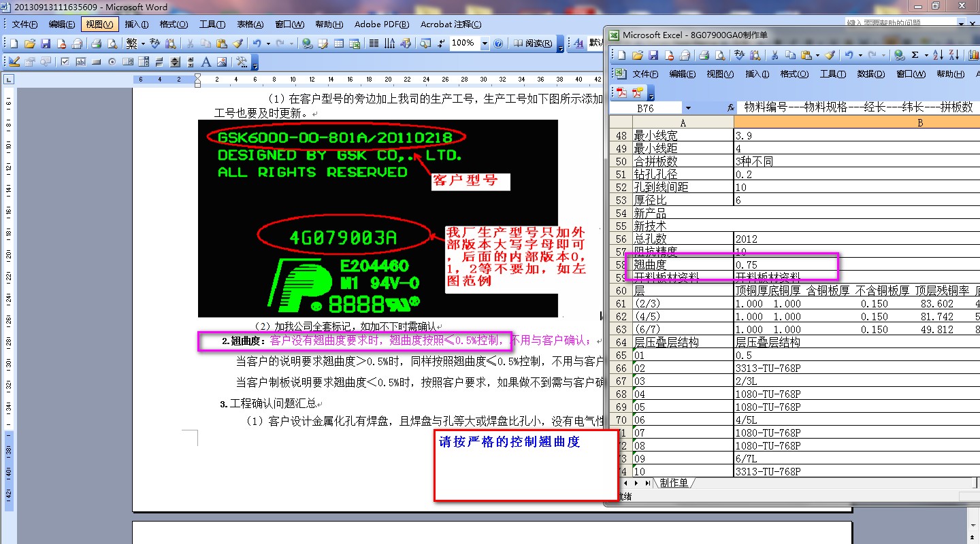Open More Controls tools icon in Word toolbox
The width and height of the screenshot is (980, 544).
(242, 62)
